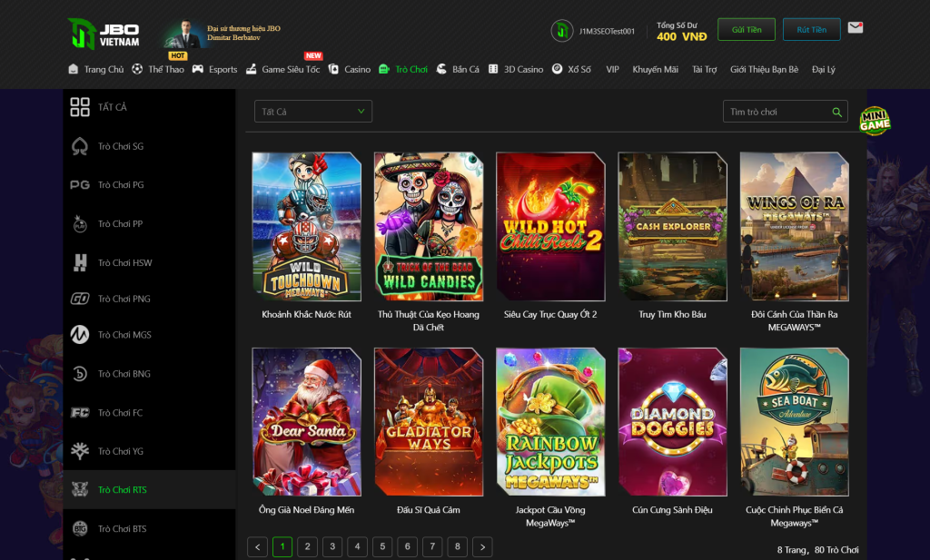The width and height of the screenshot is (930, 560).
Task: Focus the Tìm trò chơi search field
Action: click(786, 112)
